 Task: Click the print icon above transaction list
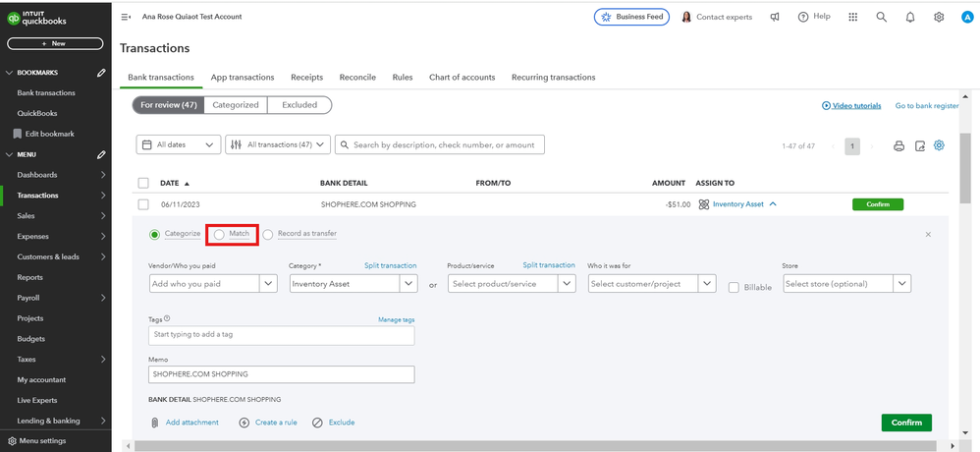[x=898, y=145]
